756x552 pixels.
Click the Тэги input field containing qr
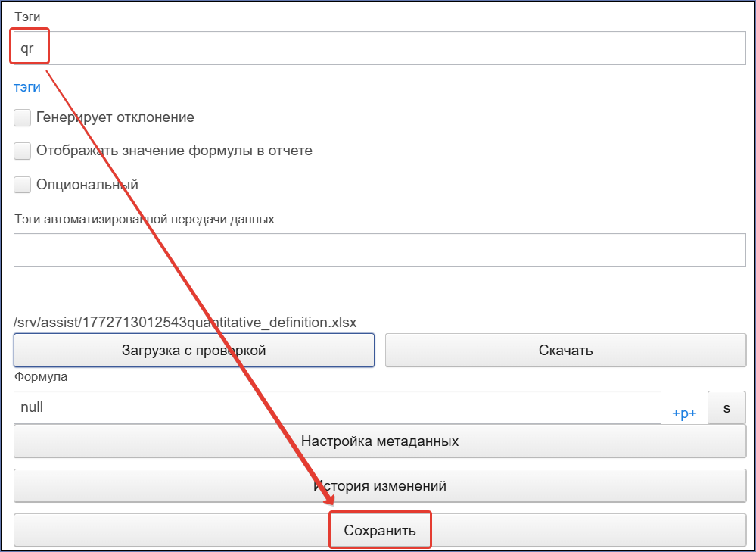379,48
